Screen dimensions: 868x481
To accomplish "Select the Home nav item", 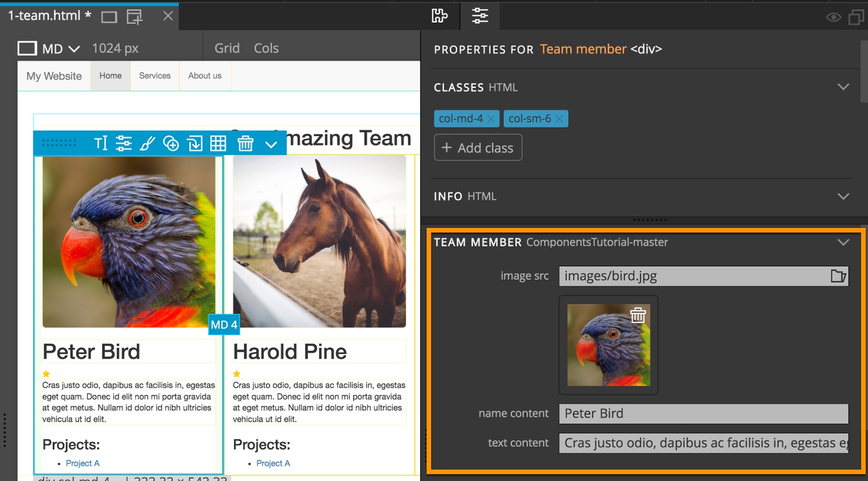I will [111, 76].
